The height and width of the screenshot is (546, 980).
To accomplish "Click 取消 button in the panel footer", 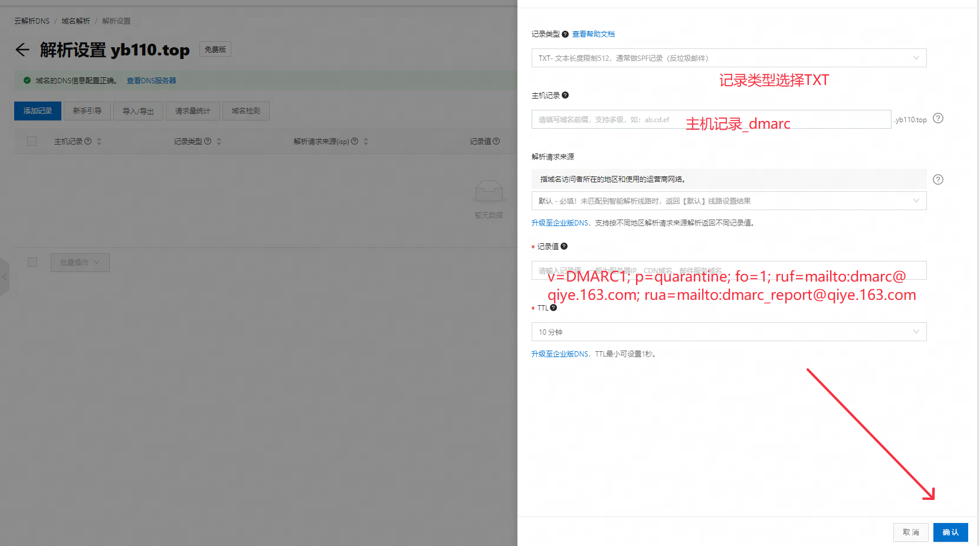I will (911, 532).
